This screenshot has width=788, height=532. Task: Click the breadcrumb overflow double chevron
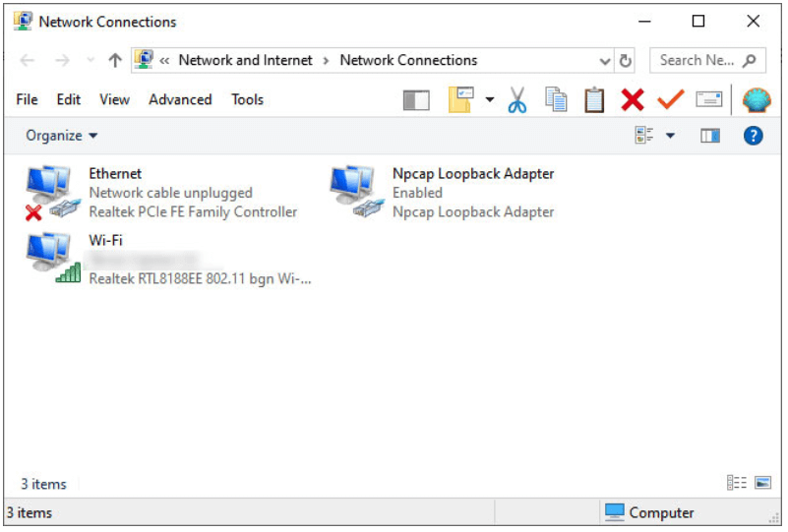click(x=165, y=61)
